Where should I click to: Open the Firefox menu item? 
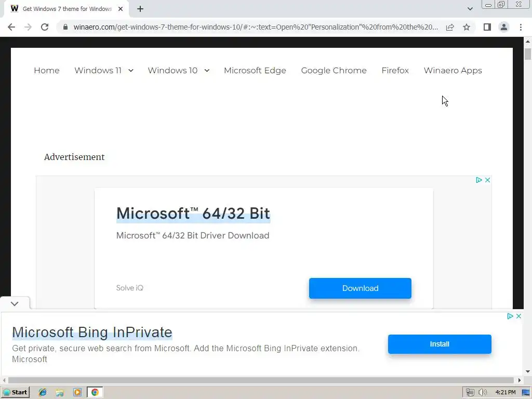tap(395, 71)
